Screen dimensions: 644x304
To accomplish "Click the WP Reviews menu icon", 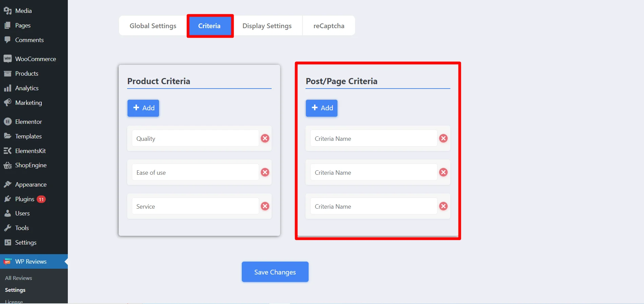I will click(7, 262).
